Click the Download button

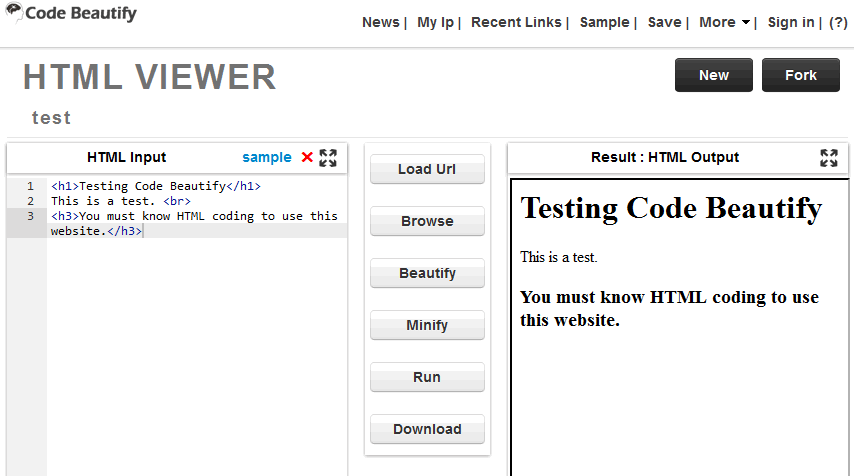click(x=427, y=429)
